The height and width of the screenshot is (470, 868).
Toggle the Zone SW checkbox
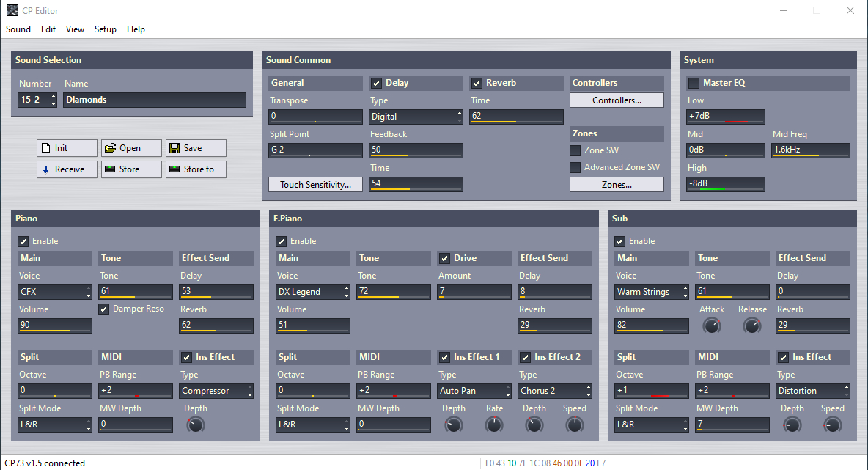pyautogui.click(x=575, y=150)
